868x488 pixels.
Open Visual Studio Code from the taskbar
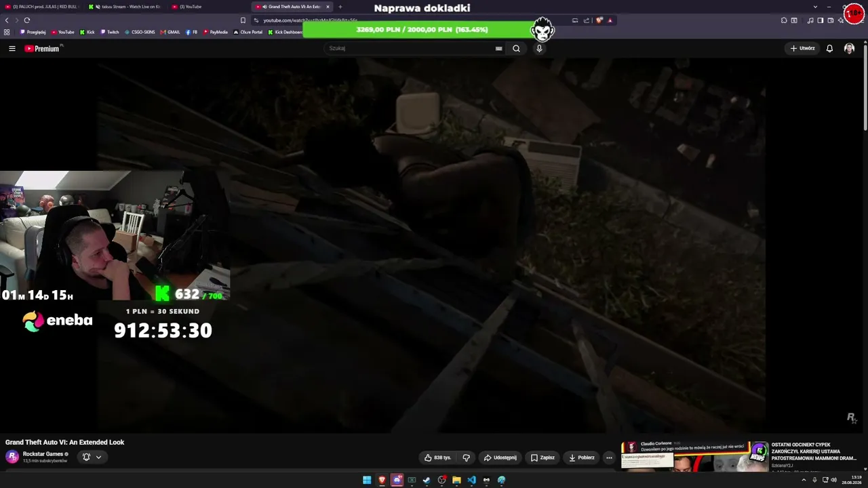click(471, 480)
